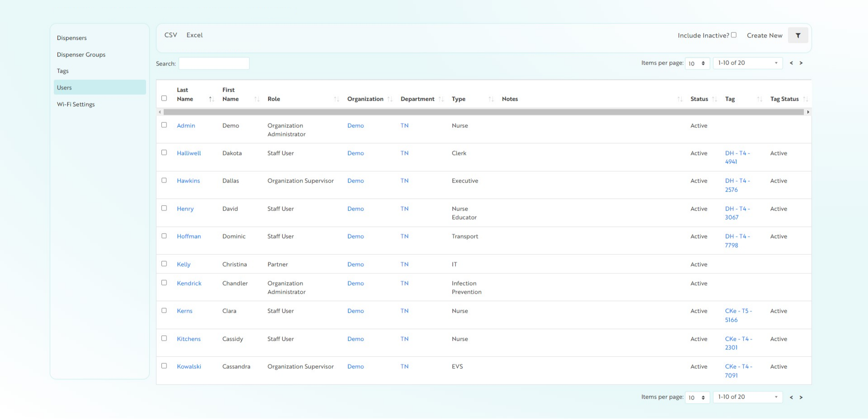Sort table by Notes column
Viewport: 868px width, 419px height.
coord(680,99)
